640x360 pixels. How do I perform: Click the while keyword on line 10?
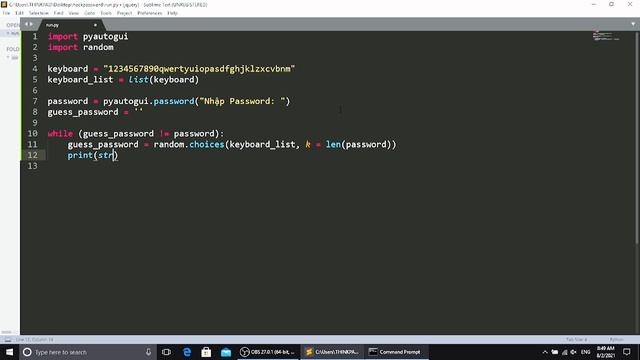[x=60, y=133]
